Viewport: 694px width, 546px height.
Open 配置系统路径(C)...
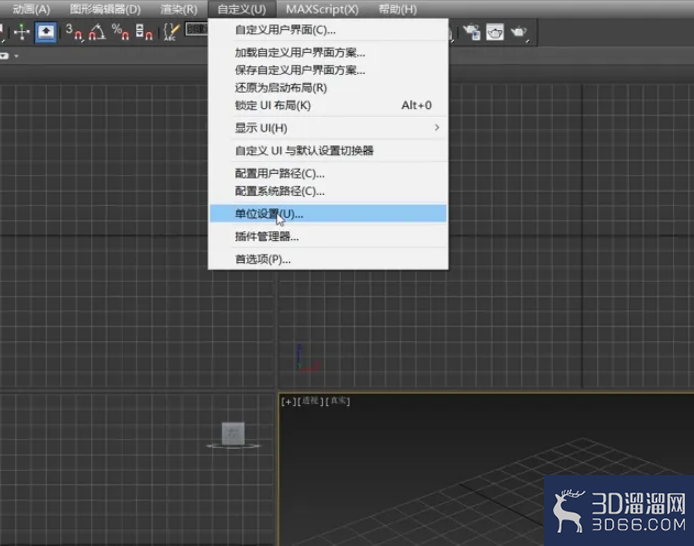328,191
